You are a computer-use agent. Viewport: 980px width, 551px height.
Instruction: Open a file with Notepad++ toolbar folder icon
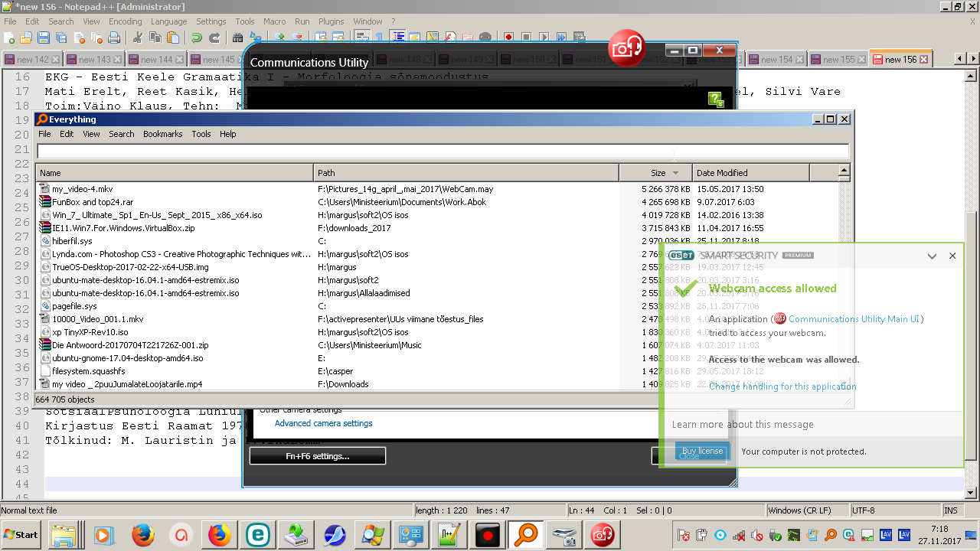tap(26, 37)
